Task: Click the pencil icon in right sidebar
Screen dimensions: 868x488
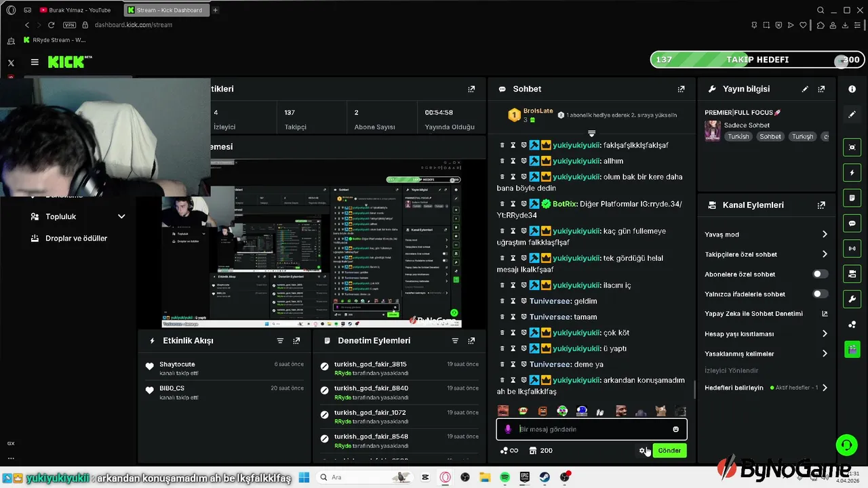Action: (852, 115)
